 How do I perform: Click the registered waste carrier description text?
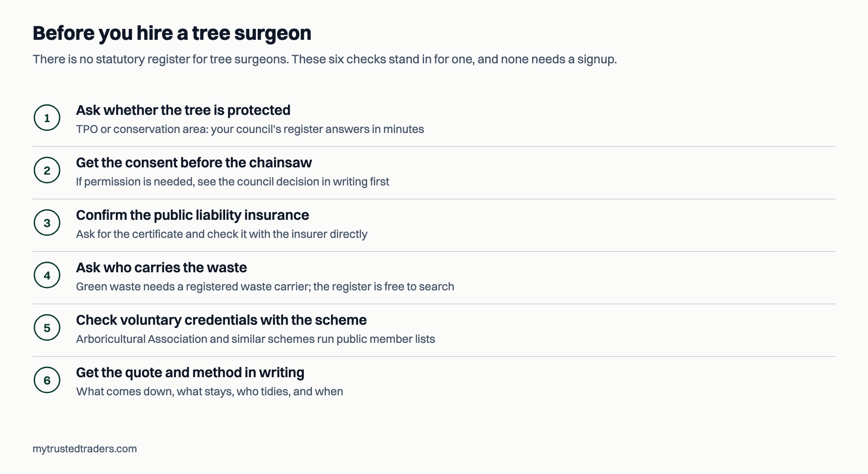click(x=265, y=287)
